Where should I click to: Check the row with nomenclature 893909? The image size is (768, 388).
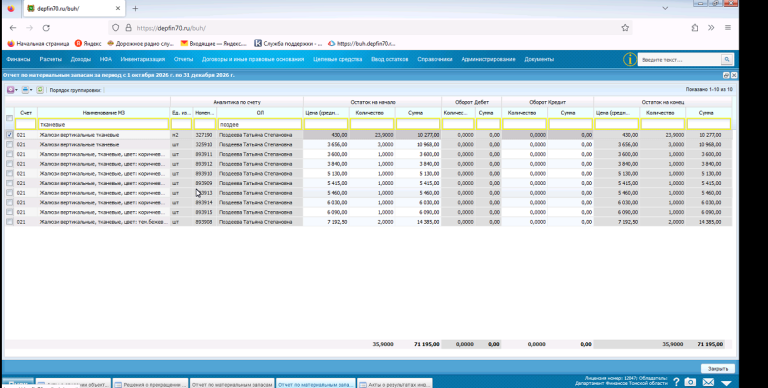click(9, 183)
